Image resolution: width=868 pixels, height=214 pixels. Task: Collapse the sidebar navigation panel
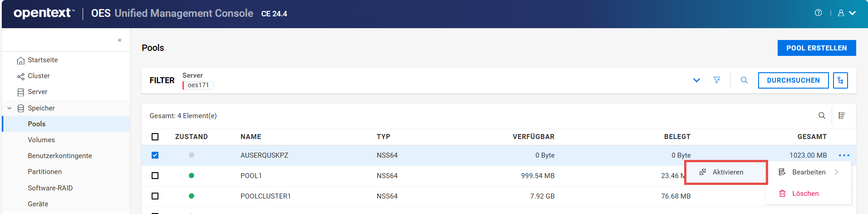(x=120, y=40)
